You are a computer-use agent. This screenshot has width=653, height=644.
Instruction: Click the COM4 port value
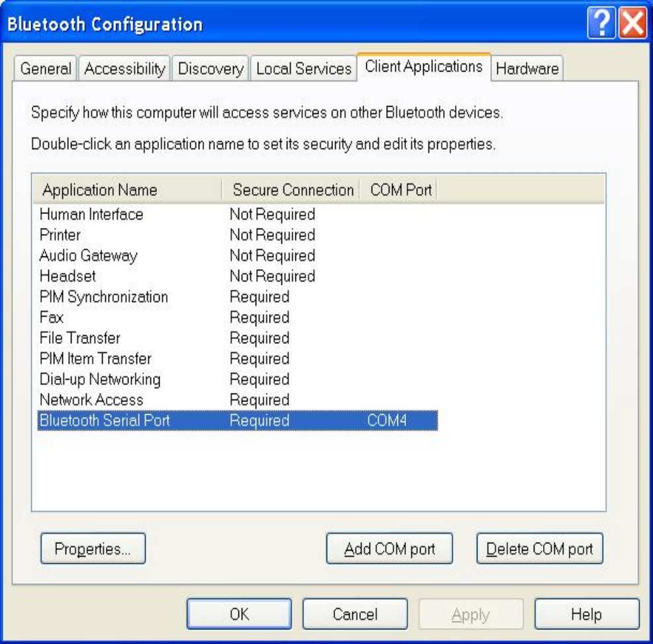[387, 420]
